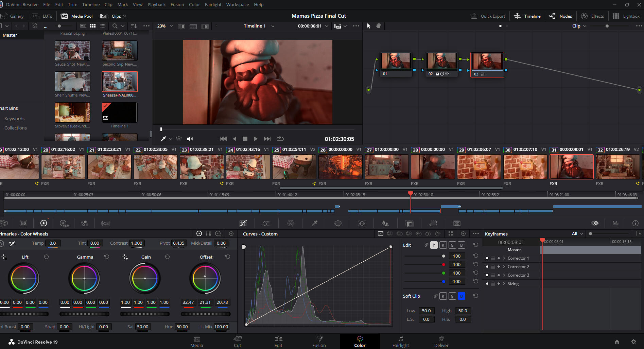Toggle the Y luminance curve channel
644x349 pixels.
coord(434,245)
